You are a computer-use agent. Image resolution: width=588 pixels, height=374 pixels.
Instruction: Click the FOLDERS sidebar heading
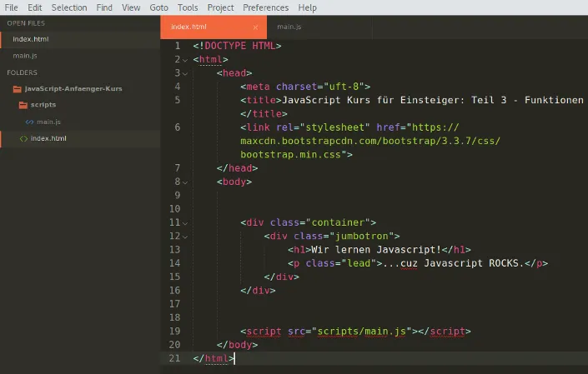[x=23, y=72]
